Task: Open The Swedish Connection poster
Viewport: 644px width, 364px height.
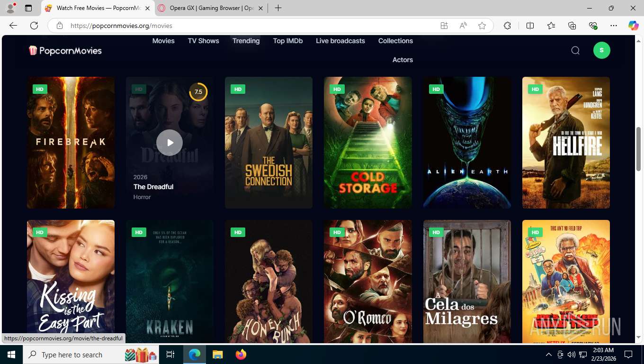Action: 268,143
